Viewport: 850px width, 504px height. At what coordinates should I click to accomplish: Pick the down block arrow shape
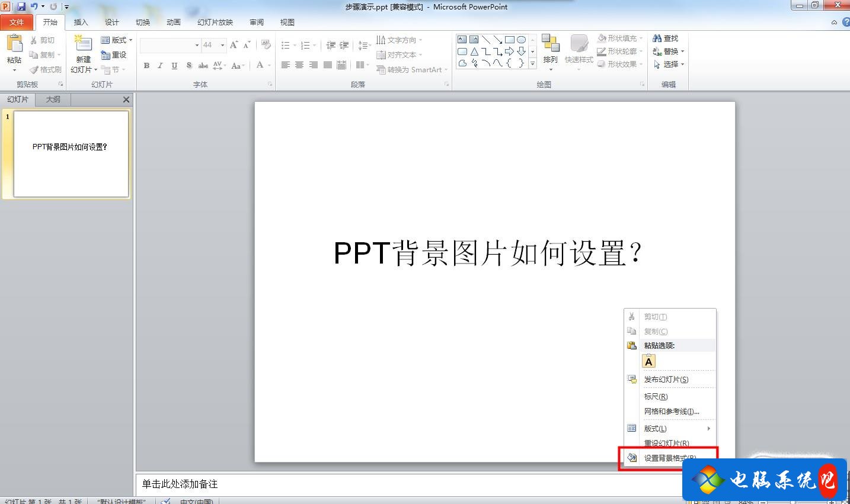pyautogui.click(x=521, y=52)
